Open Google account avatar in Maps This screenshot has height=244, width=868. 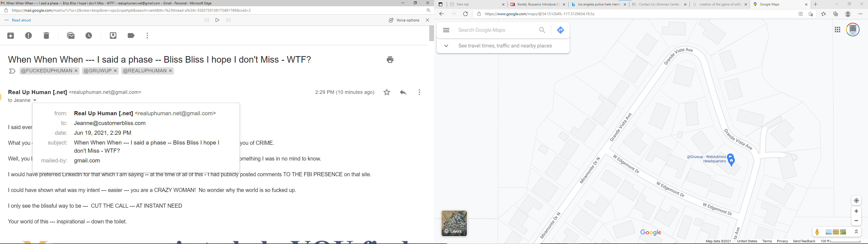(853, 30)
